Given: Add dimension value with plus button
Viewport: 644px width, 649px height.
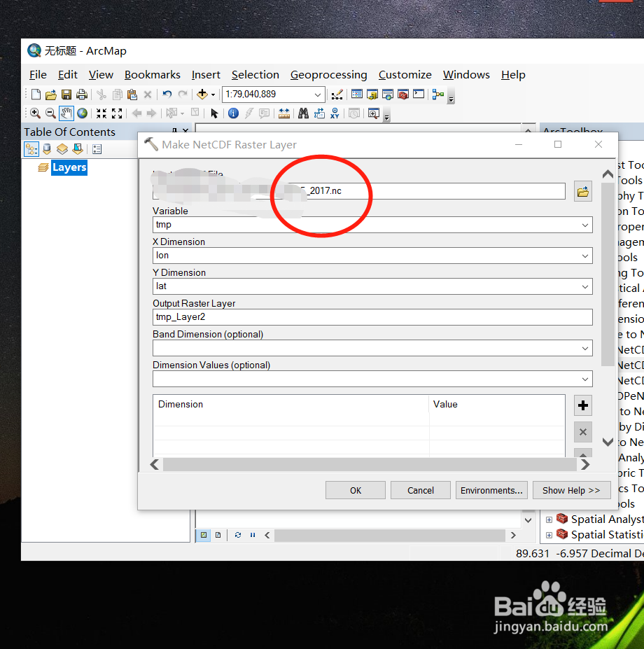Looking at the screenshot, I should pyautogui.click(x=582, y=405).
